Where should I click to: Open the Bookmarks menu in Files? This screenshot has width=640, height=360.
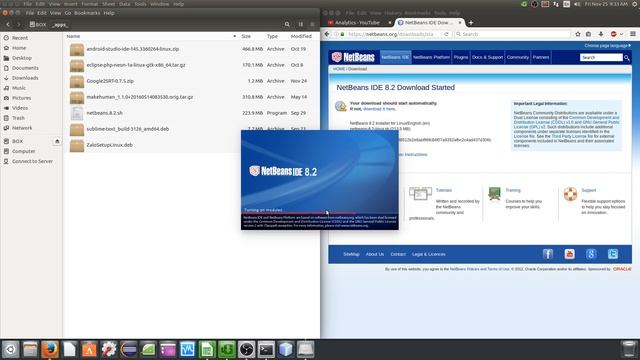[x=87, y=13]
